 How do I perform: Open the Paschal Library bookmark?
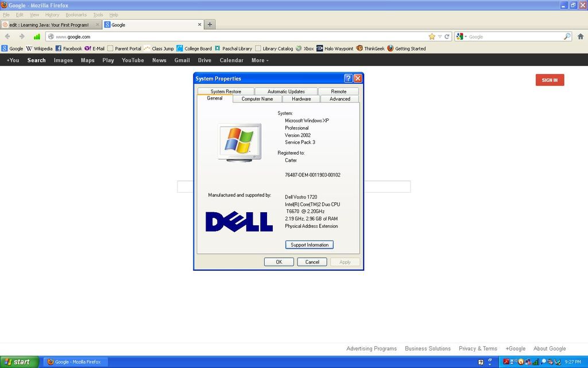tap(233, 48)
